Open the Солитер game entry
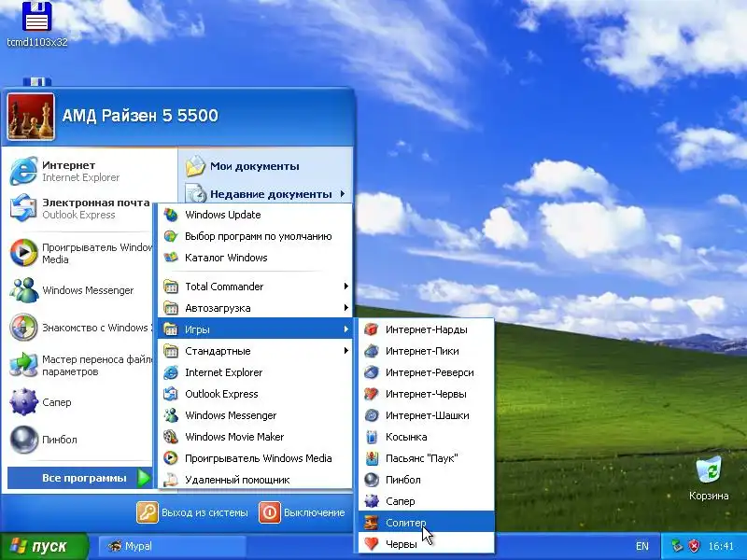The height and width of the screenshot is (560, 747). [x=427, y=523]
